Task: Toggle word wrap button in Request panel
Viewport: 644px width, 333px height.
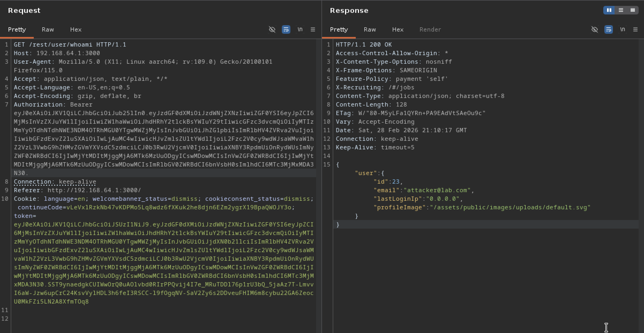Action: (x=286, y=29)
